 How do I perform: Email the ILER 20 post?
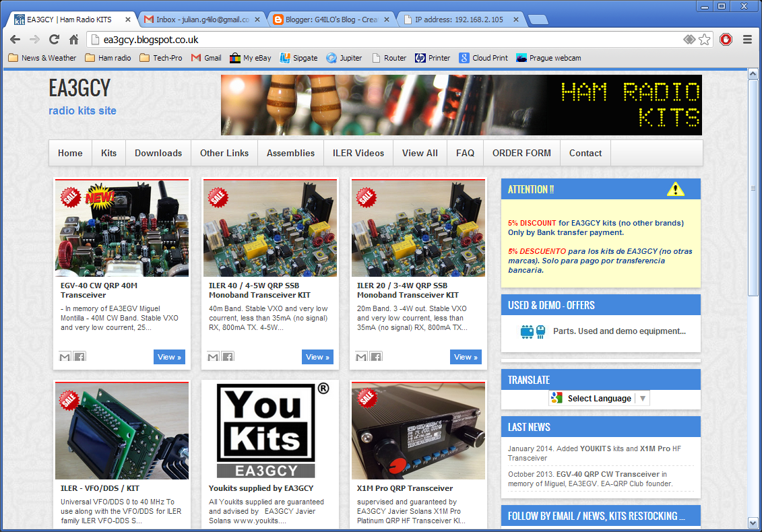(x=361, y=357)
